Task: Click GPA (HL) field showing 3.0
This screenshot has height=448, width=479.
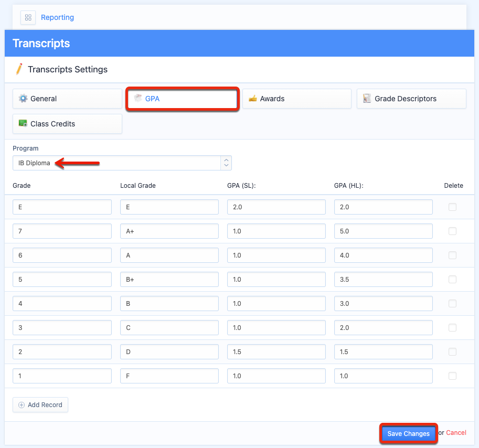Action: [x=384, y=304]
